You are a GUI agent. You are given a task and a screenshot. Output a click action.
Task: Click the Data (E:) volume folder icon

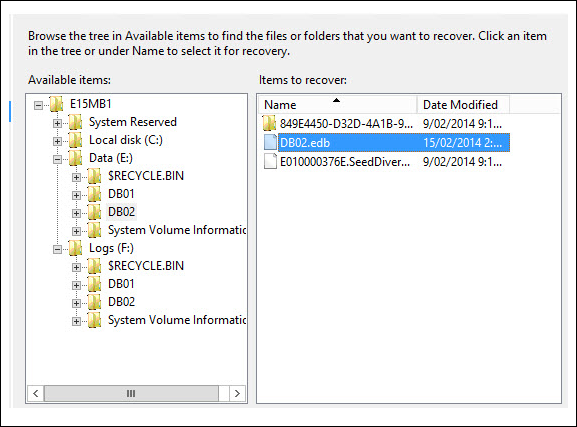coord(75,158)
